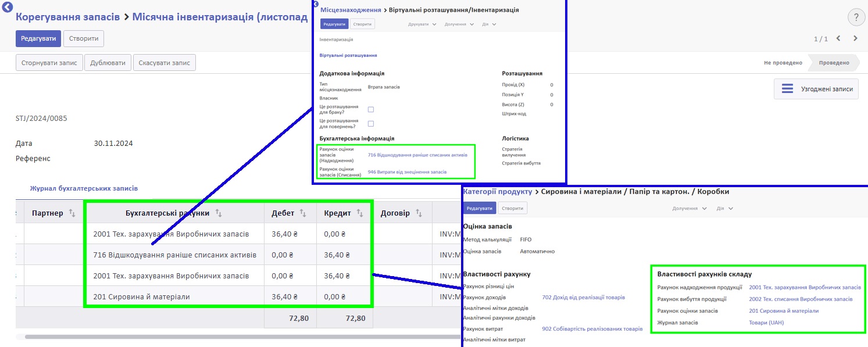The height and width of the screenshot is (347, 868).
Task: Select the Не проведено status
Action: pyautogui.click(x=783, y=63)
